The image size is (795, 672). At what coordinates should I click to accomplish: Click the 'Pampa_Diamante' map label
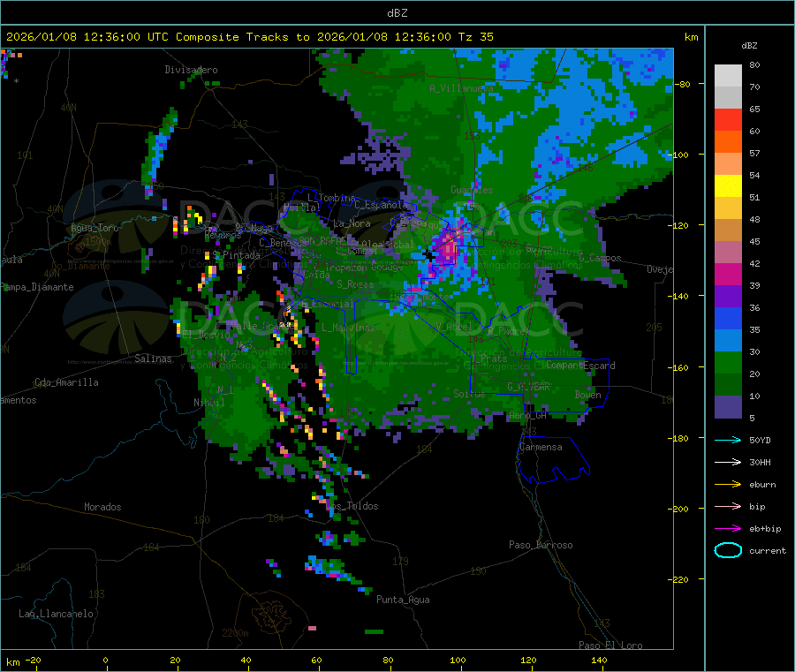[37, 287]
